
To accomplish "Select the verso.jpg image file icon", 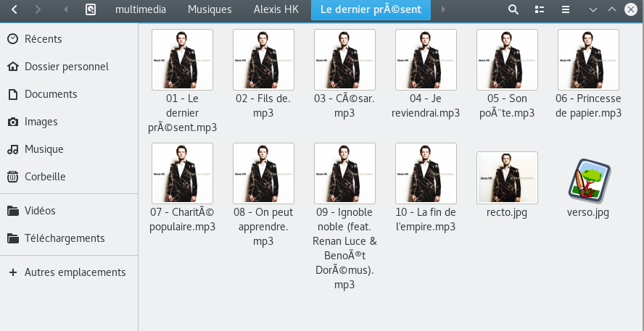I will pos(589,180).
